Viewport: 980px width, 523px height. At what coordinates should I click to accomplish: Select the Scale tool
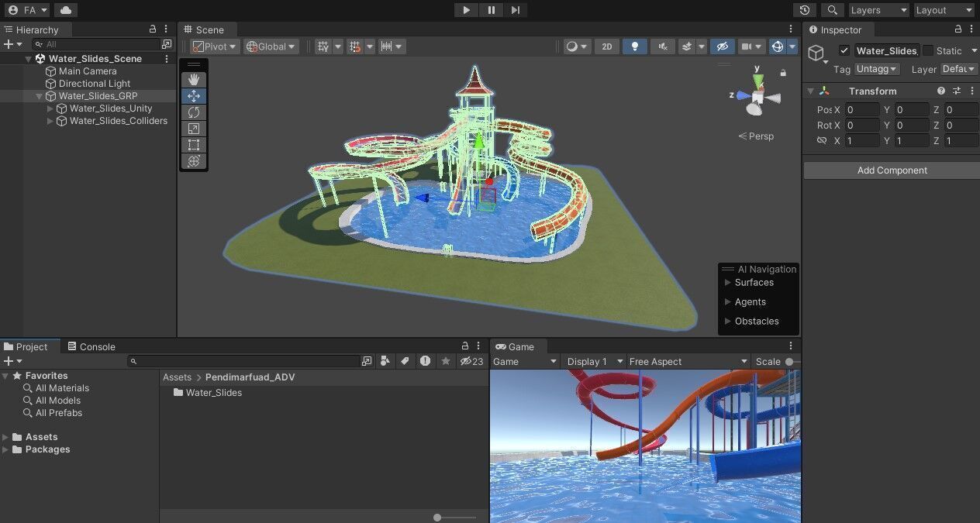[x=194, y=129]
